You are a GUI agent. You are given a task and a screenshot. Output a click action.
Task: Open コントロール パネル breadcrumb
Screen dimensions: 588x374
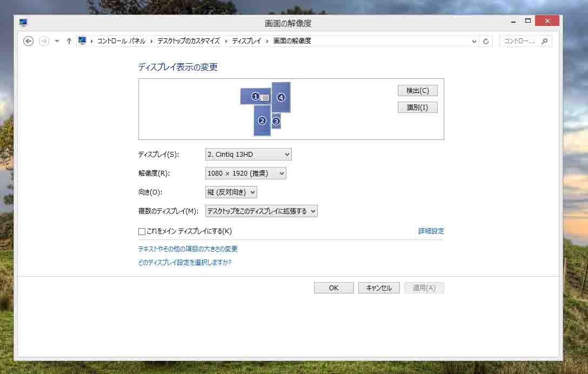coord(121,41)
